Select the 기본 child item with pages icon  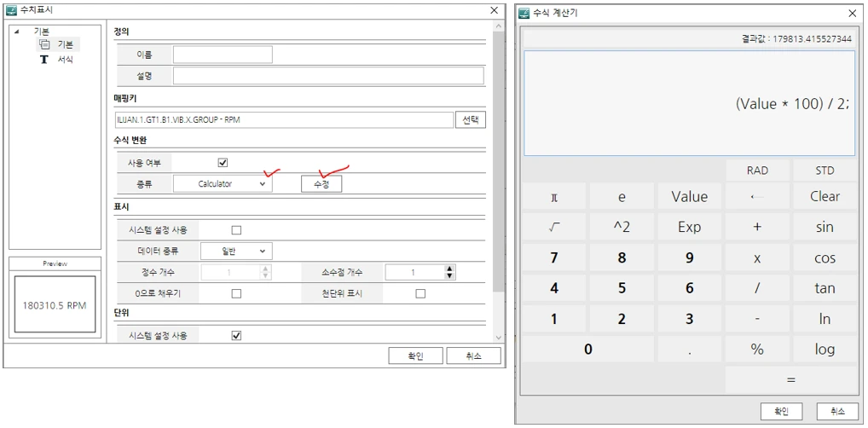click(x=60, y=44)
